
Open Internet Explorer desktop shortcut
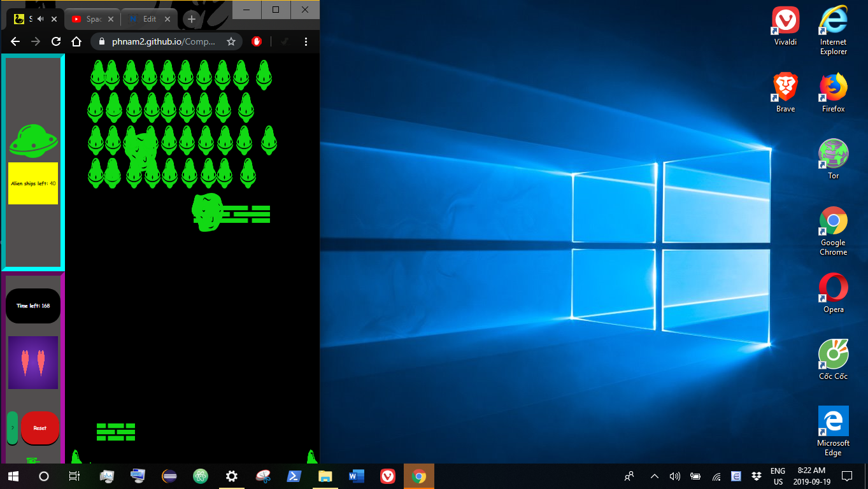(x=833, y=31)
